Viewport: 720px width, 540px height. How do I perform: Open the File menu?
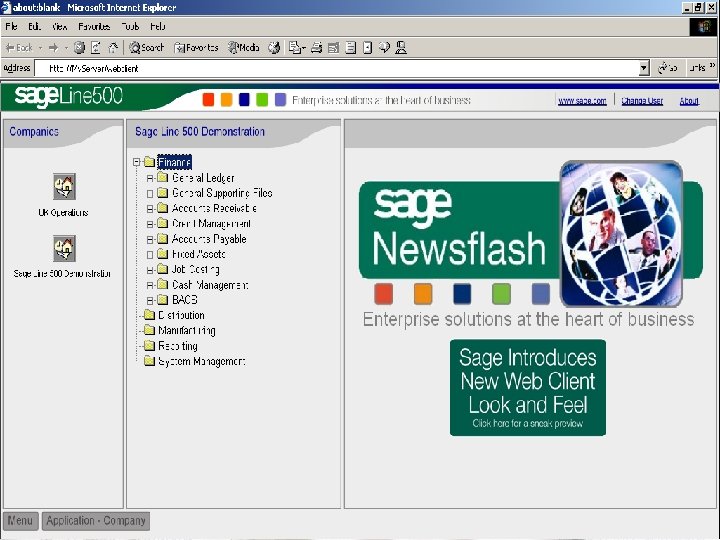(11, 27)
